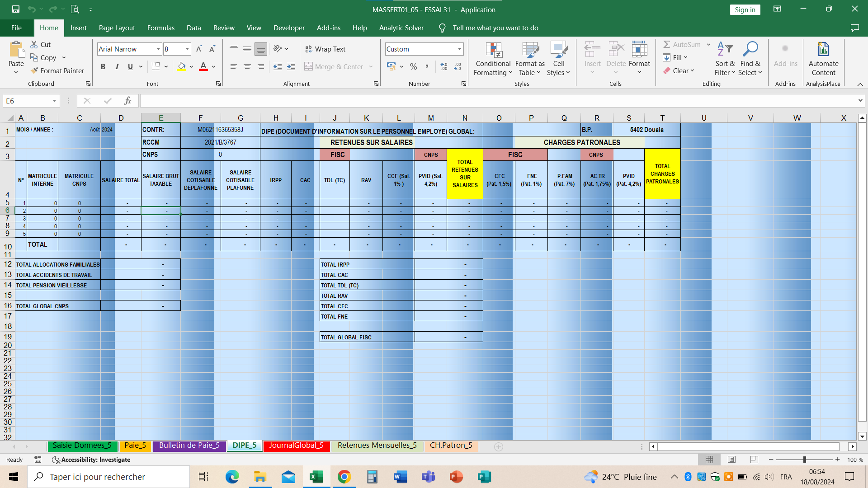This screenshot has height=488, width=868.
Task: Apply bold formatting from Font group
Action: [x=103, y=66]
